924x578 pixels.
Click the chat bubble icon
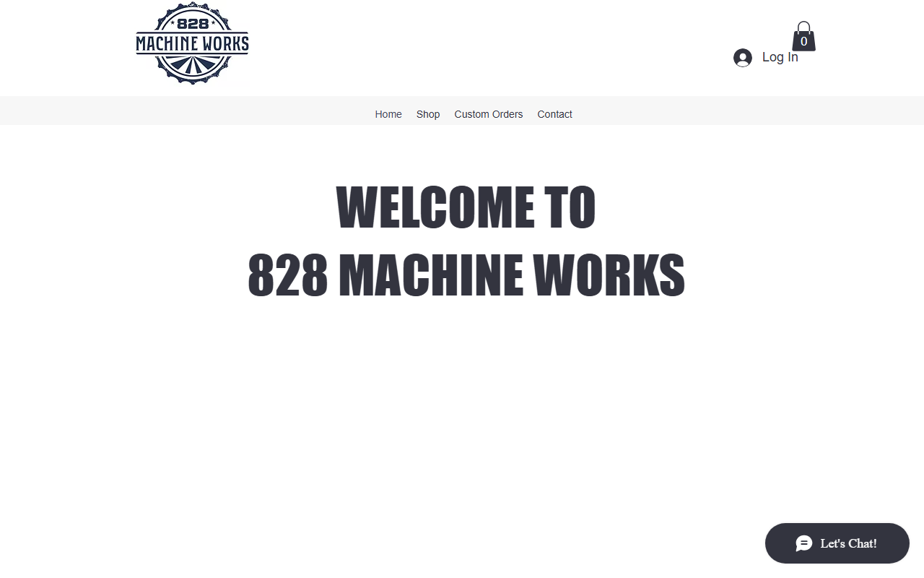[804, 543]
